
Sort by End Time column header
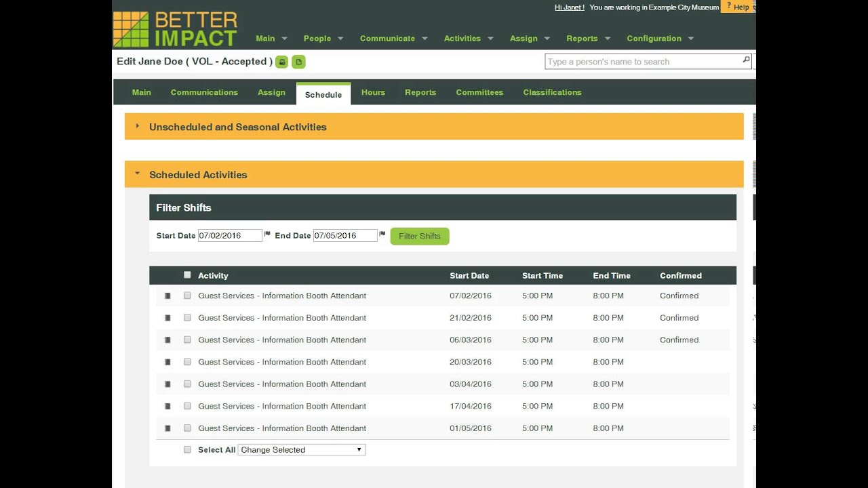pyautogui.click(x=612, y=276)
